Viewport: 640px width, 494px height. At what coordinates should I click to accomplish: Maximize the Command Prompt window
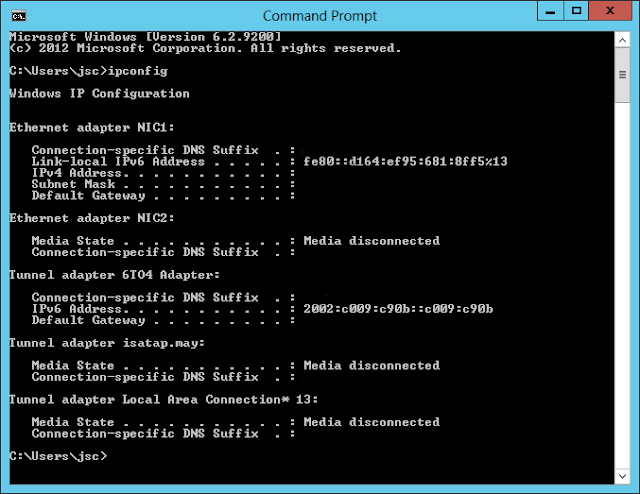(576, 13)
